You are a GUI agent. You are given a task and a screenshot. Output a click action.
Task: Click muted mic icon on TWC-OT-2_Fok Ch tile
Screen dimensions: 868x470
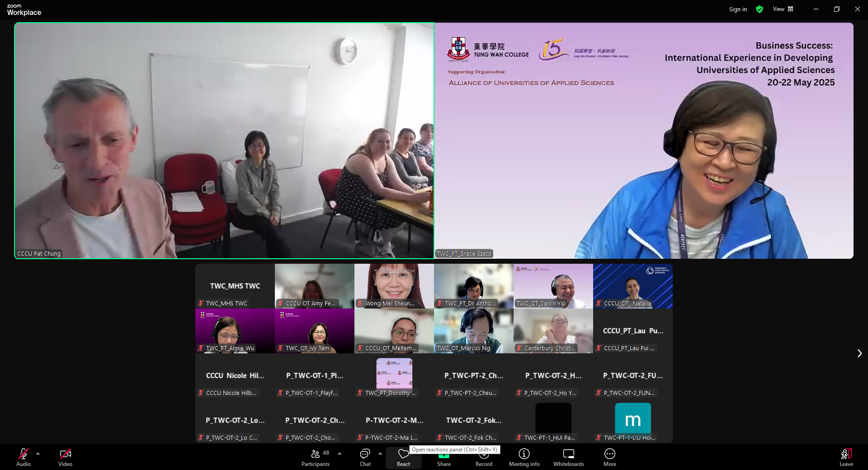439,437
